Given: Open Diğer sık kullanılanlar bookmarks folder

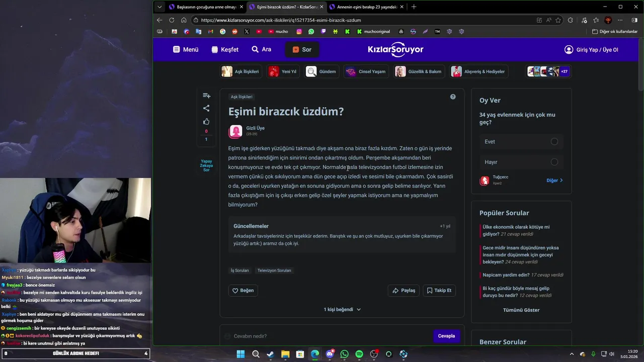Looking at the screenshot, I should click(615, 31).
